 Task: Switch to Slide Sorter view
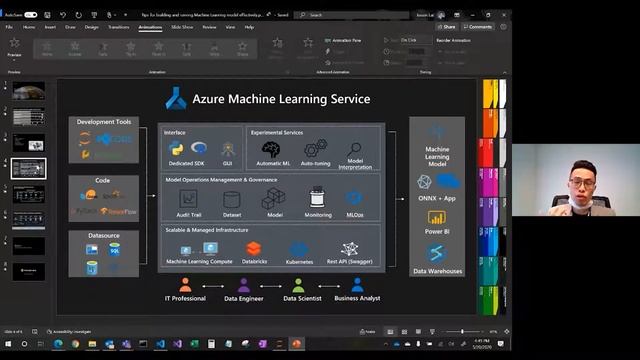click(404, 331)
